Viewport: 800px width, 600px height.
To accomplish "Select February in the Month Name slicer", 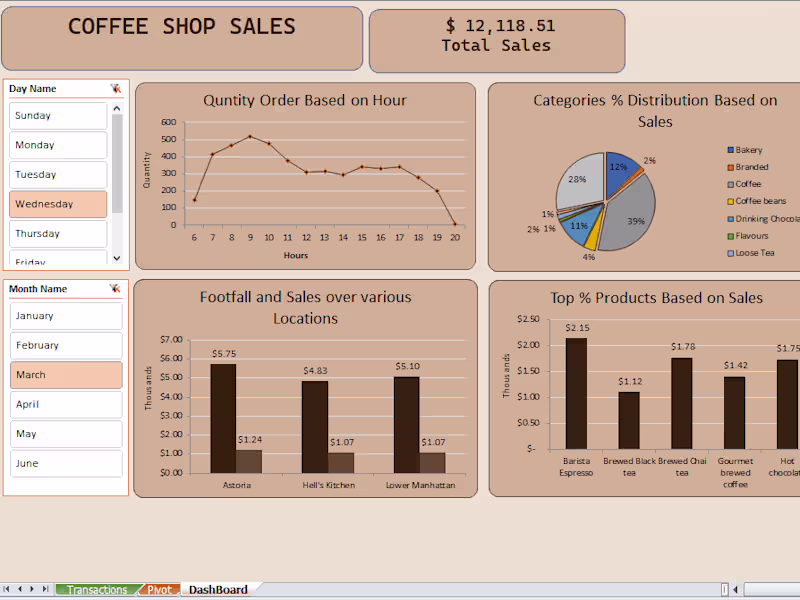I will point(65,345).
